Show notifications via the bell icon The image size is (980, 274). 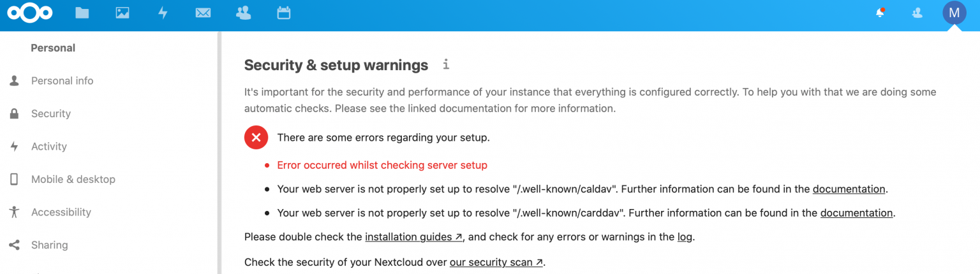pos(880,13)
